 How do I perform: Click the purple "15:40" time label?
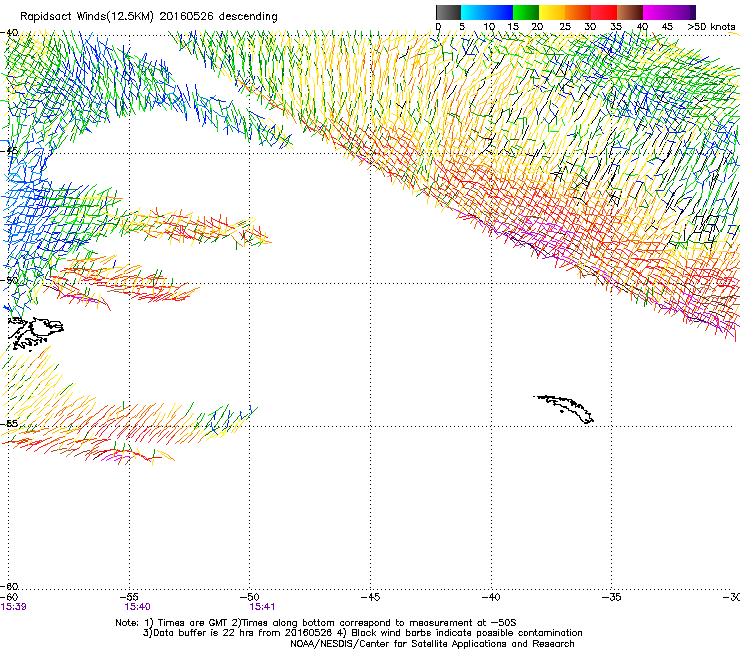point(137,607)
